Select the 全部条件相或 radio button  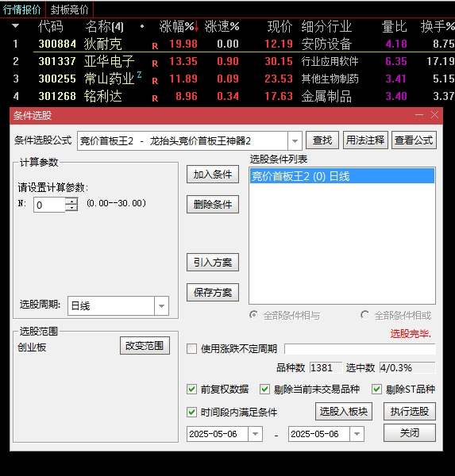pyautogui.click(x=364, y=315)
